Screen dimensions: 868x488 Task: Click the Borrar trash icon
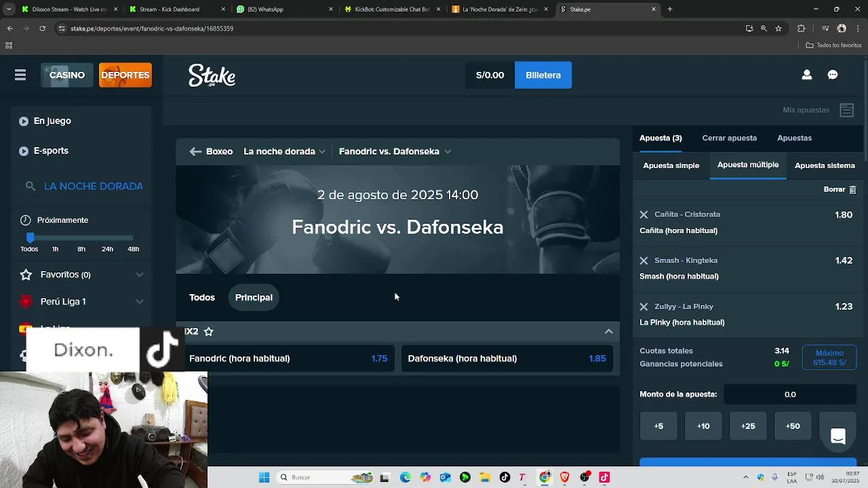(852, 190)
